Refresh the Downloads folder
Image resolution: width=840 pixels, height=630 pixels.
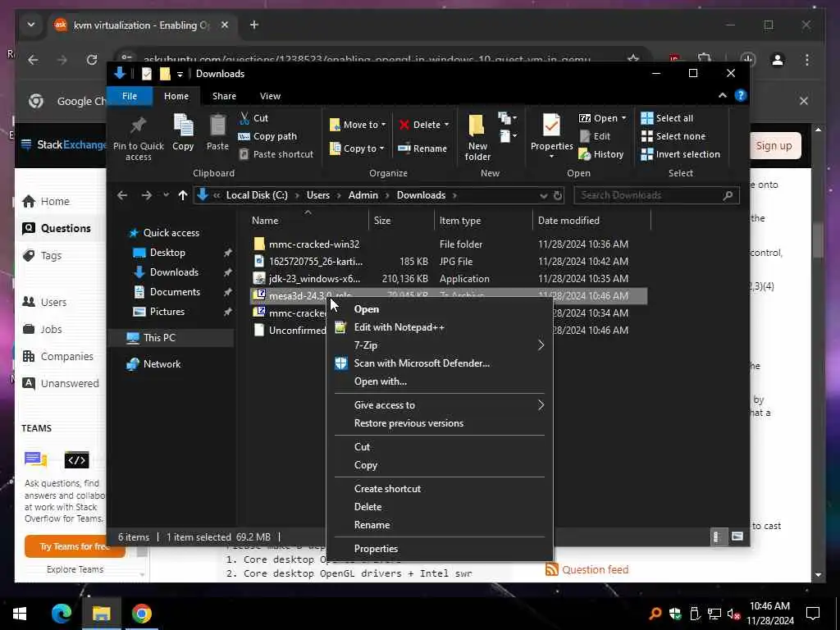pyautogui.click(x=558, y=195)
